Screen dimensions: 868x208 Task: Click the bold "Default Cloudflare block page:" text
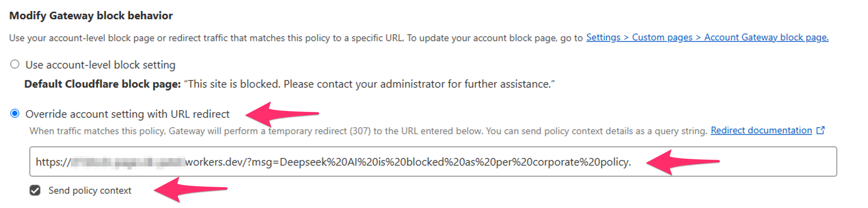103,84
